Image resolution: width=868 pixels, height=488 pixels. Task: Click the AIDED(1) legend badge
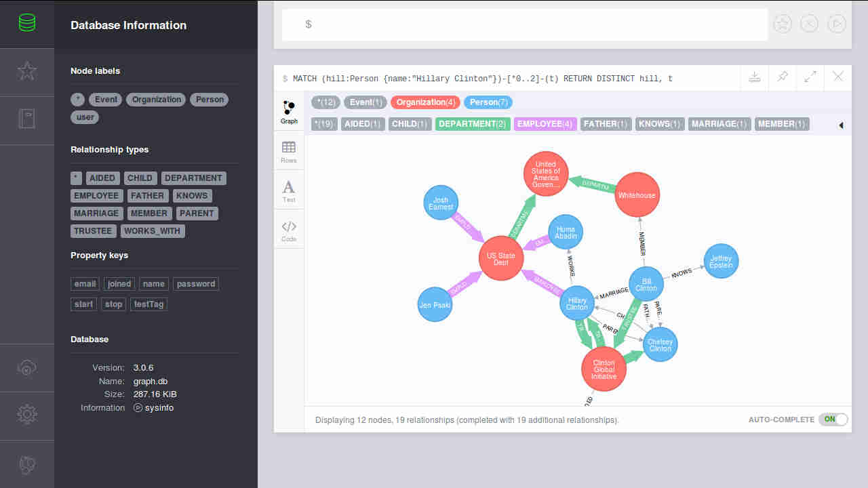pyautogui.click(x=363, y=124)
